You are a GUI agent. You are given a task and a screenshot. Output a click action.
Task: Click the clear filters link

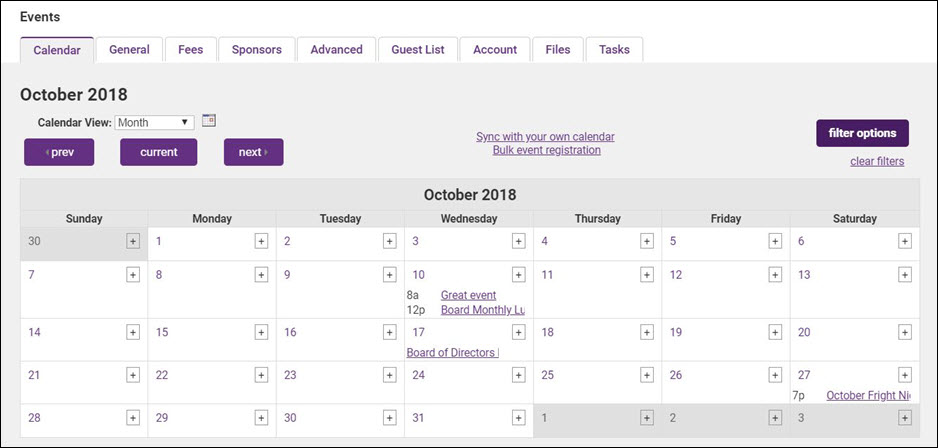(x=877, y=161)
